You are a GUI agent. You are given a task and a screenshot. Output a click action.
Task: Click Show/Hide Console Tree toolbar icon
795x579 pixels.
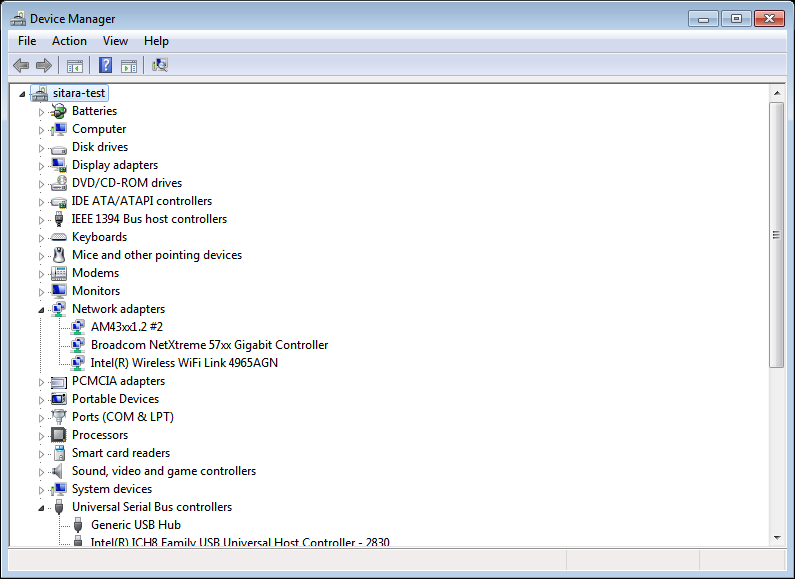(75, 65)
